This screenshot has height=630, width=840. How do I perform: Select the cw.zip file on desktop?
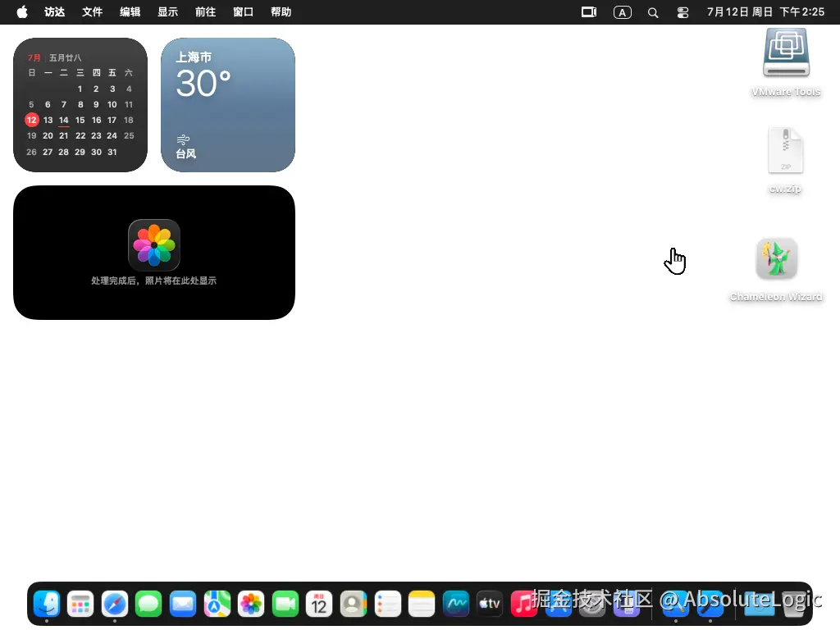click(785, 151)
